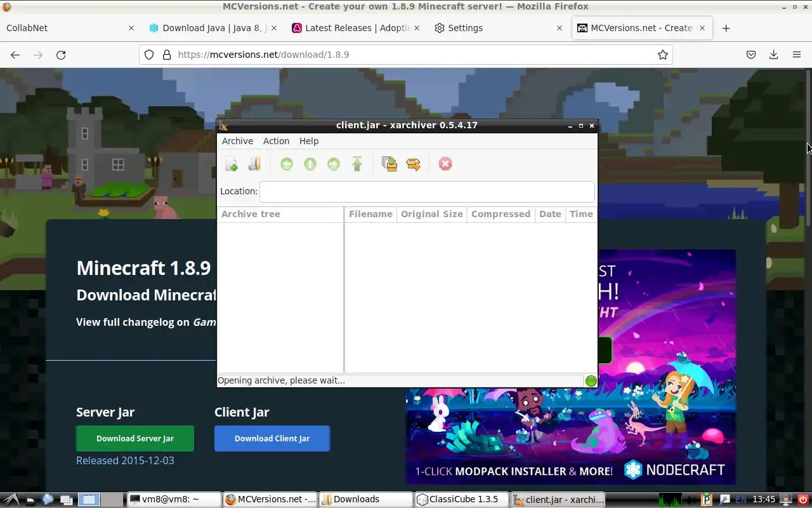Click 'Released 2015-12-03' text
812x508 pixels.
tap(125, 461)
